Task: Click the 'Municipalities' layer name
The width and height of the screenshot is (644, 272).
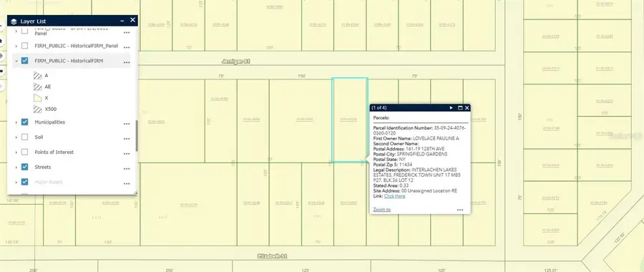Action: coord(49,122)
